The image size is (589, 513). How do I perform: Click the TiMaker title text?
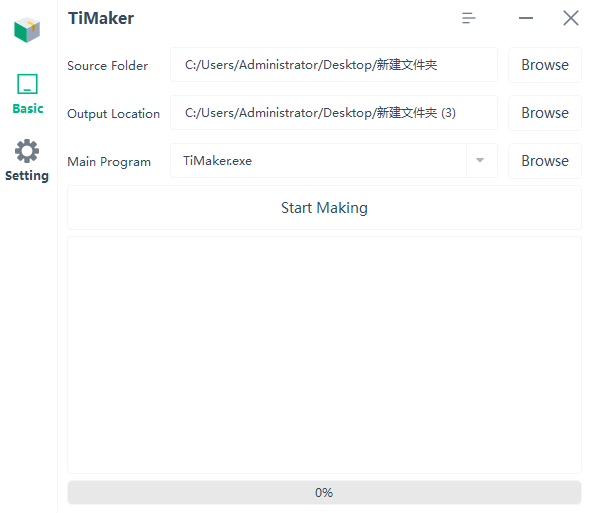(101, 18)
